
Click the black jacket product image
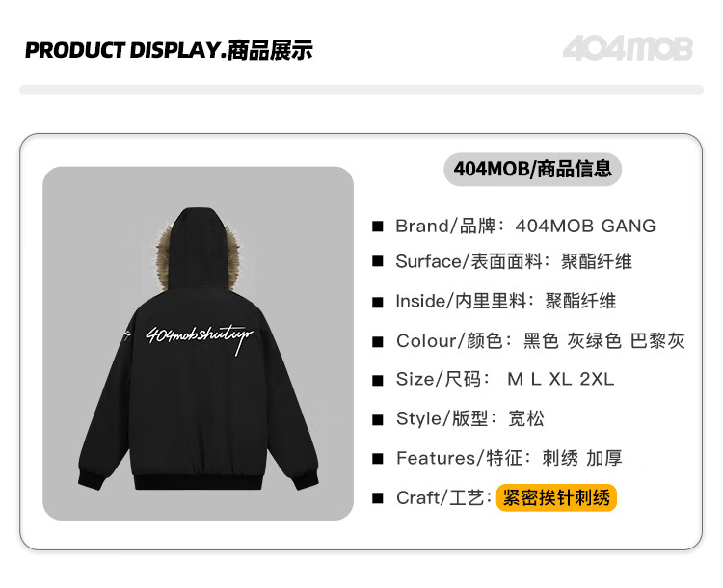click(x=199, y=343)
